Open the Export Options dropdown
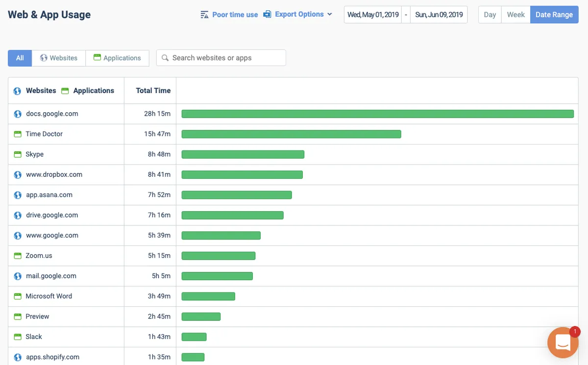The height and width of the screenshot is (365, 588). (298, 14)
